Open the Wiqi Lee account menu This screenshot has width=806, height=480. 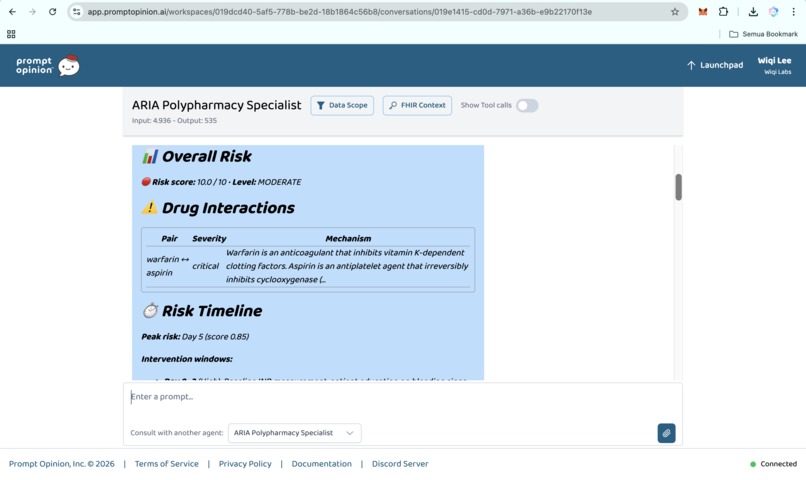point(774,65)
